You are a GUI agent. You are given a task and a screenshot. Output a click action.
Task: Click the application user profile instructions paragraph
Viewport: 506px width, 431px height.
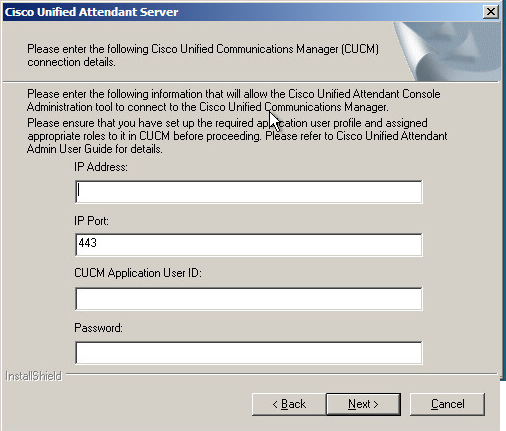click(237, 130)
